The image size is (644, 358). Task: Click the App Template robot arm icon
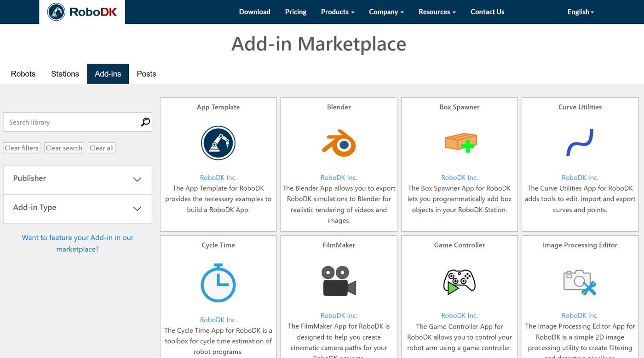click(x=218, y=143)
